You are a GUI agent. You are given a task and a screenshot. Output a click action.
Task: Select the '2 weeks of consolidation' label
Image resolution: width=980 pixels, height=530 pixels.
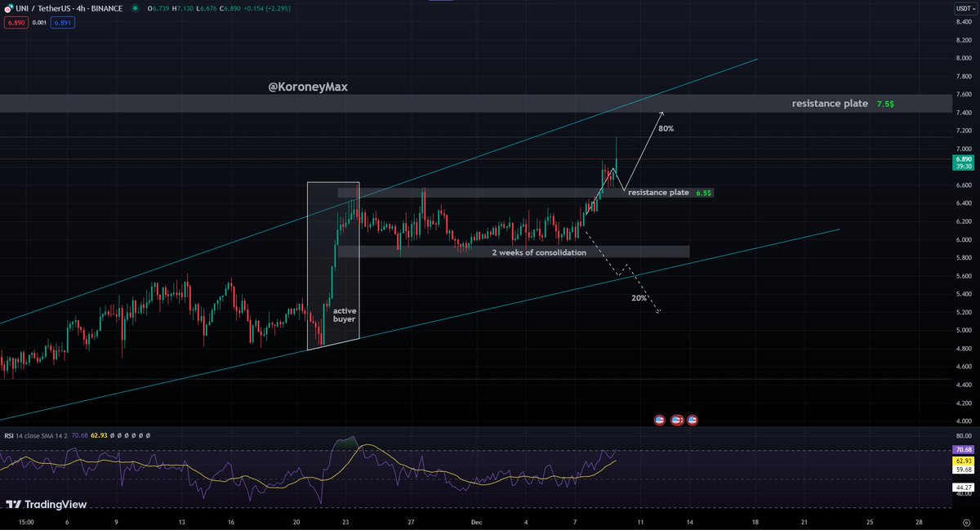click(539, 252)
